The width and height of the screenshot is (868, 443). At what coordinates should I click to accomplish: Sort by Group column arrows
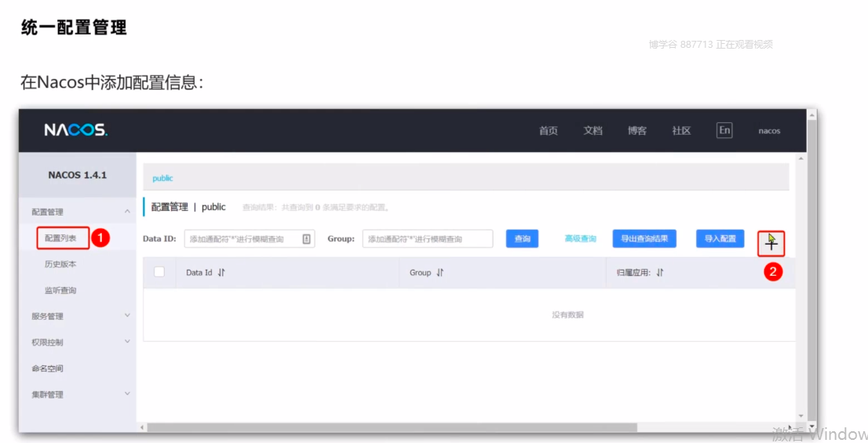440,273
